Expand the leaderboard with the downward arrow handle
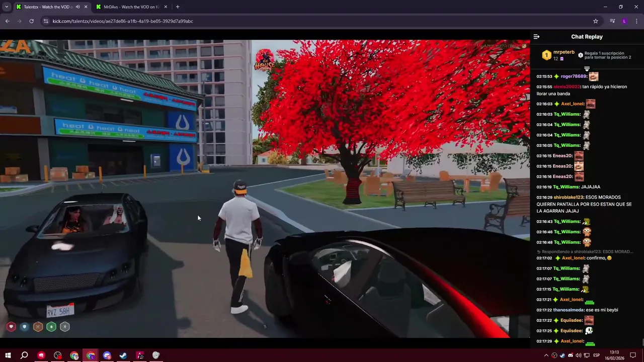Image resolution: width=644 pixels, height=362 pixels. click(x=587, y=68)
